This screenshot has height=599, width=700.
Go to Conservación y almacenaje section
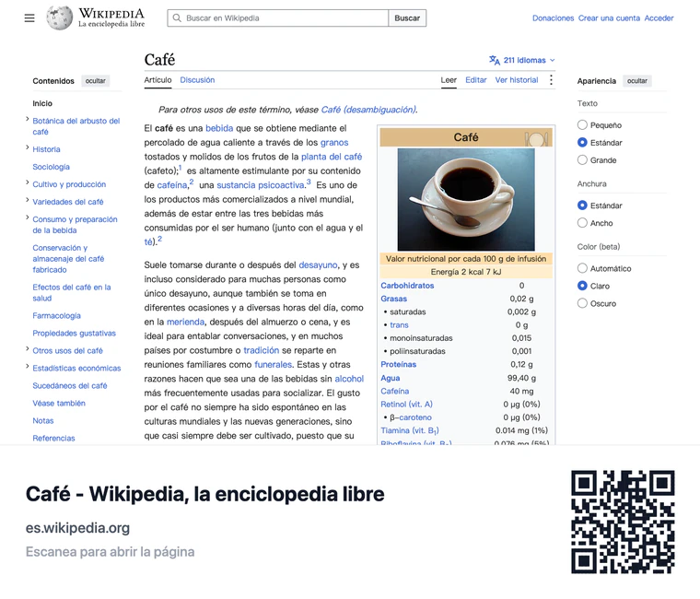tap(68, 259)
